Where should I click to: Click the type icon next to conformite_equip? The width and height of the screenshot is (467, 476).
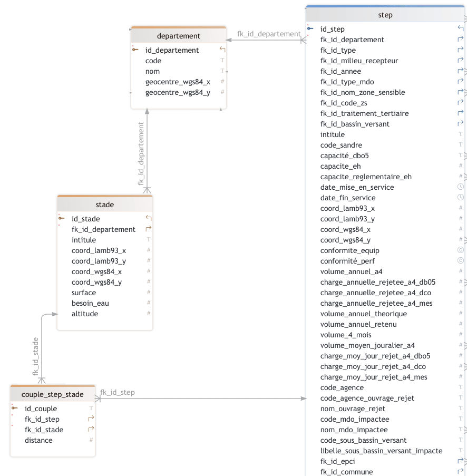460,250
